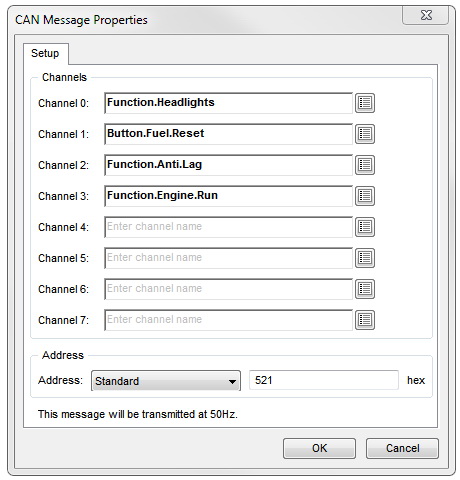Cancel the CAN Message Properties dialog

pyautogui.click(x=402, y=448)
